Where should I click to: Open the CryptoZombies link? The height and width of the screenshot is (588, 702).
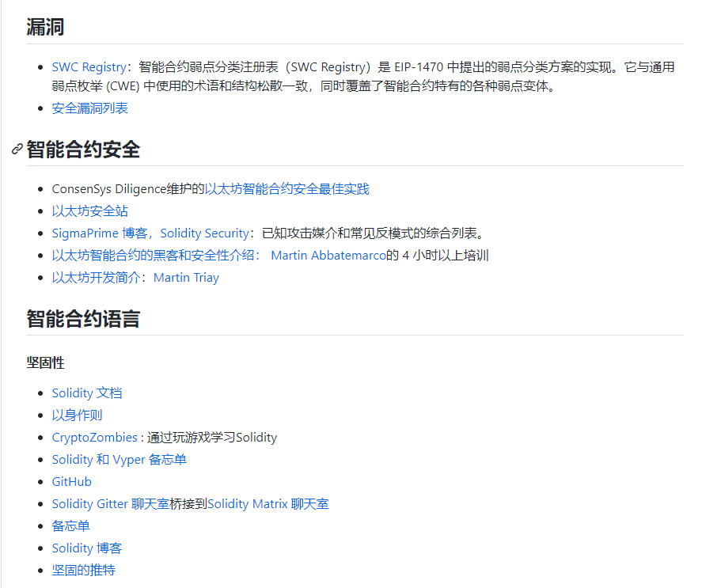click(94, 438)
